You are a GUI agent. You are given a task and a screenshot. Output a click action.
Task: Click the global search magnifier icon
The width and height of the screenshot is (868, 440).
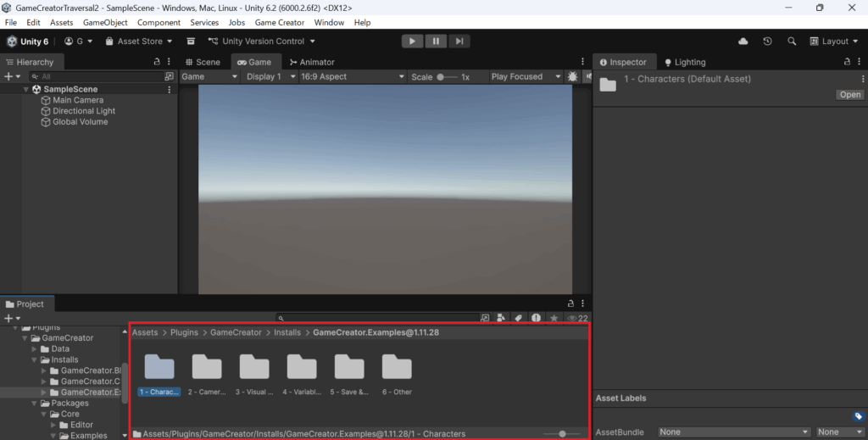click(x=792, y=41)
